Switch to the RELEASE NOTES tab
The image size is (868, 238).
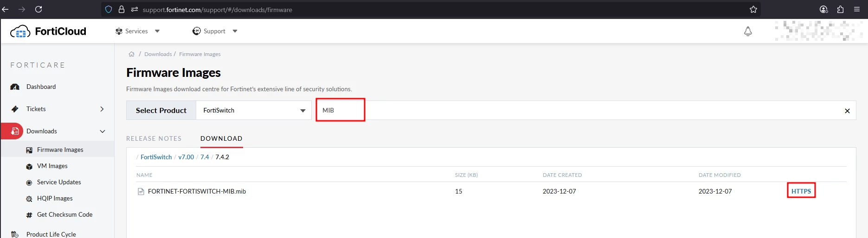(154, 138)
